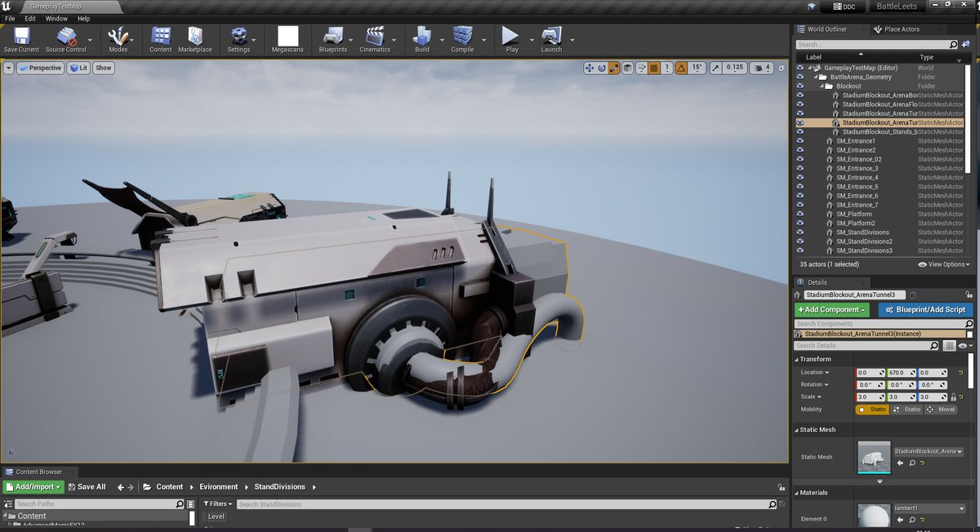
Task: Open View Options in World Outliner
Action: (944, 264)
